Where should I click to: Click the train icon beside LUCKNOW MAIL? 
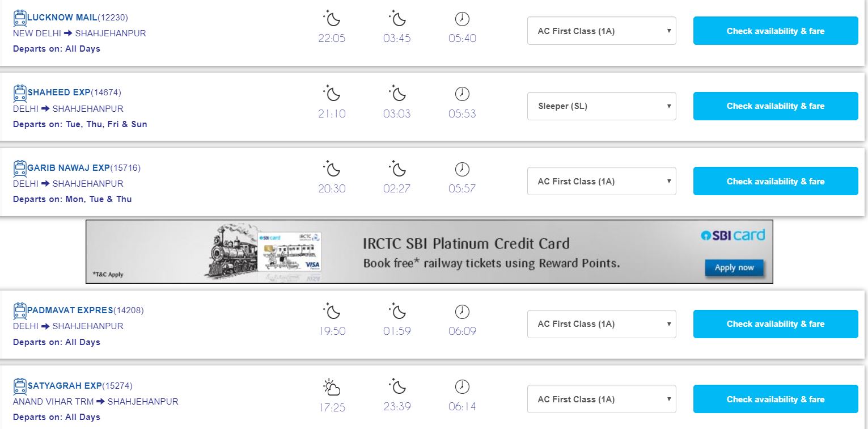tap(20, 18)
